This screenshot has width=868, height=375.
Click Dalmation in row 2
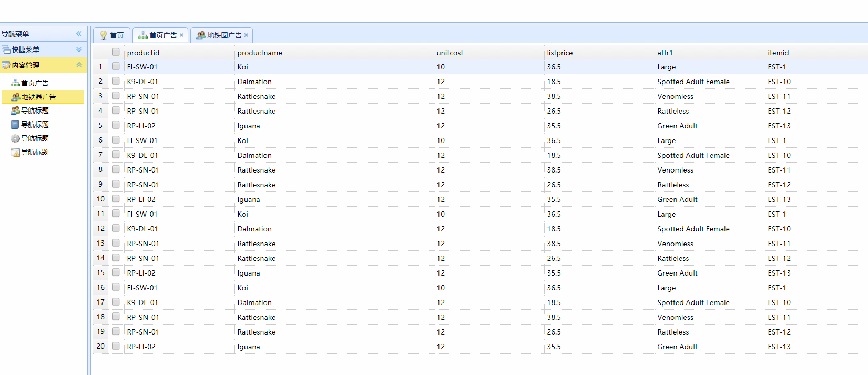click(254, 82)
